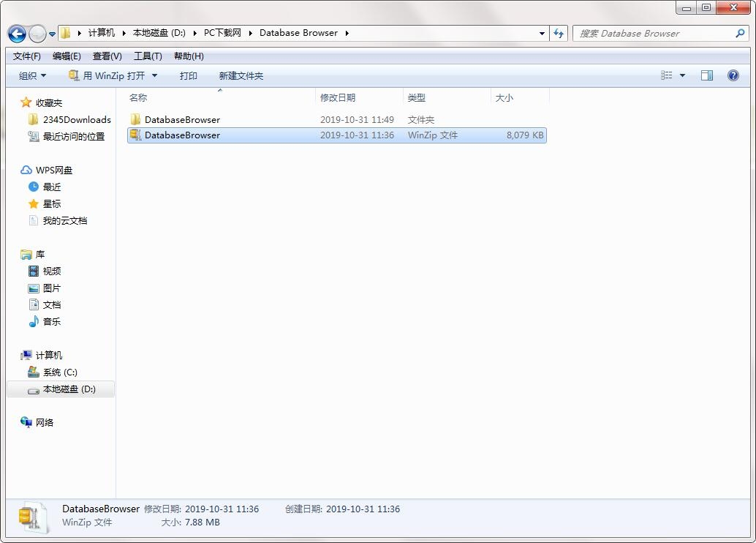Click 用 WinZip 打开 toolbar button
The image size is (756, 543).
[x=107, y=76]
